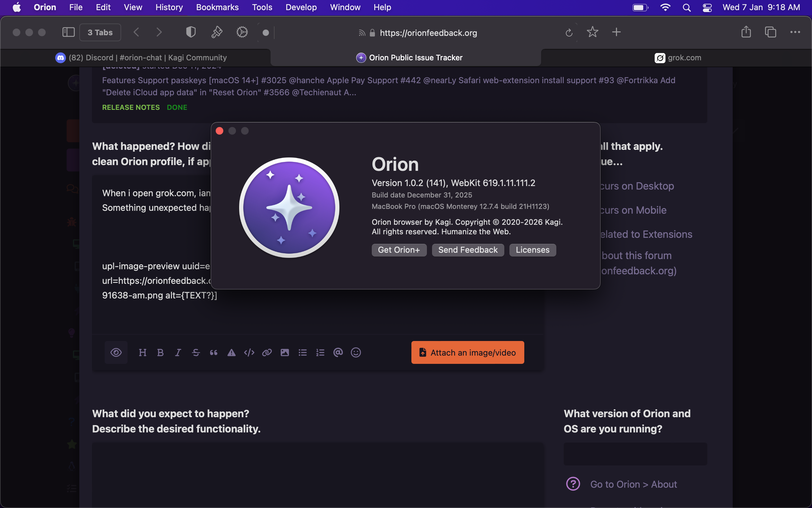Click Attach an image/video button
812x508 pixels.
[468, 352]
